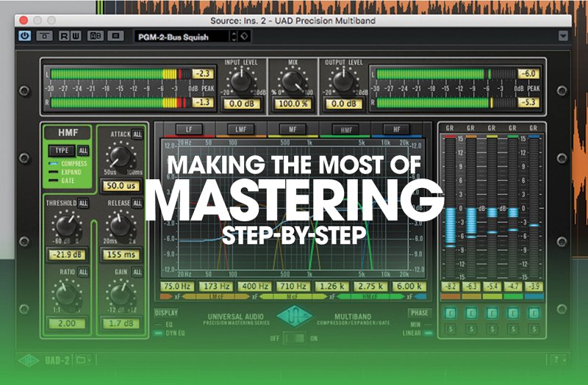Click the 155 ms release value field
Image resolution: width=588 pixels, height=385 pixels.
121,254
